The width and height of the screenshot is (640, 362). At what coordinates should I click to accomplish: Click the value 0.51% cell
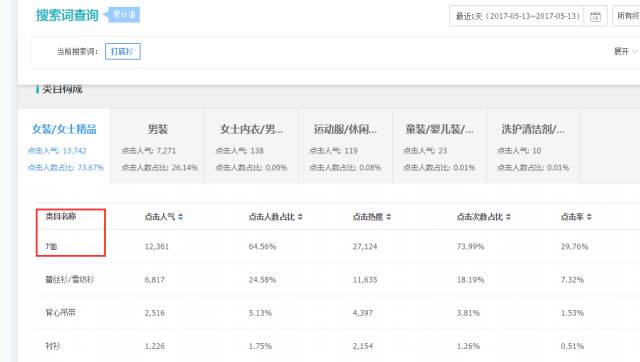[x=572, y=346]
